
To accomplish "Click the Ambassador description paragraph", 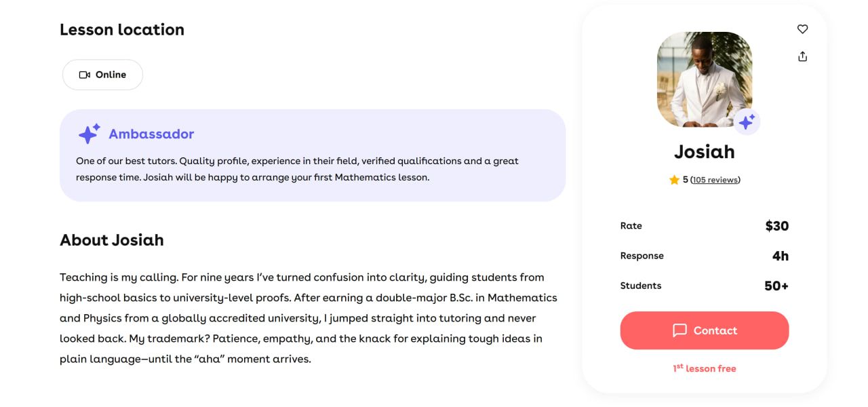I will pos(297,169).
